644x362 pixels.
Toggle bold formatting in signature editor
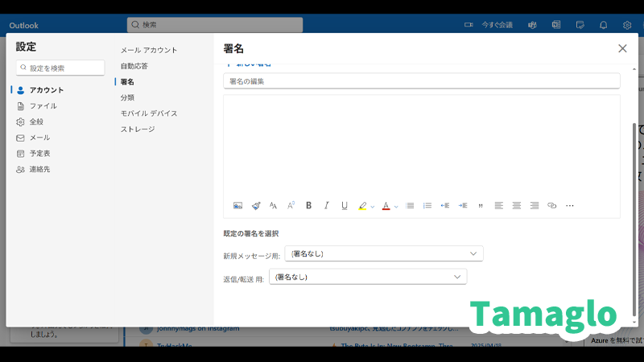pos(308,206)
